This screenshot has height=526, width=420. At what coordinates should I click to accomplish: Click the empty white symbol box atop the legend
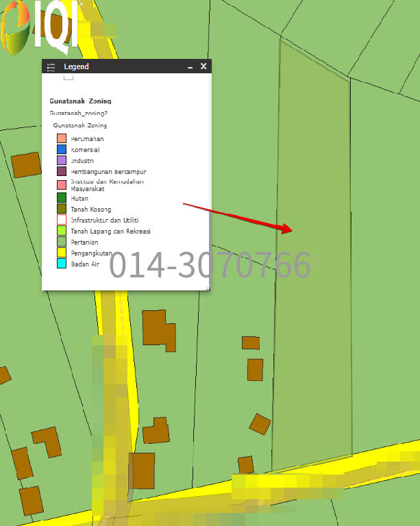click(69, 77)
